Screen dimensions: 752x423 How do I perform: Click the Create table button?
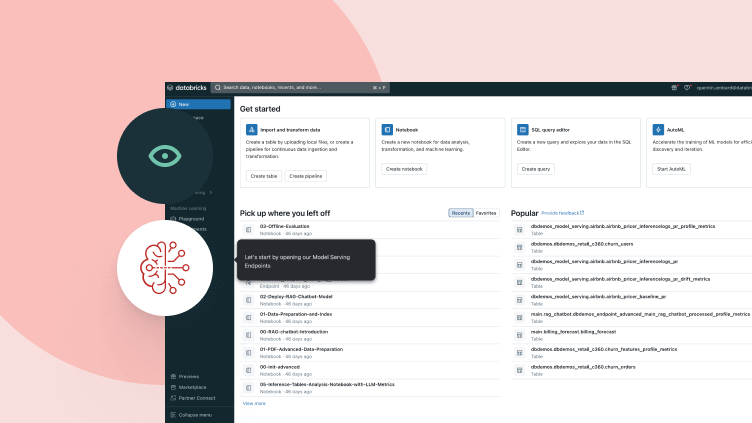pyautogui.click(x=264, y=176)
